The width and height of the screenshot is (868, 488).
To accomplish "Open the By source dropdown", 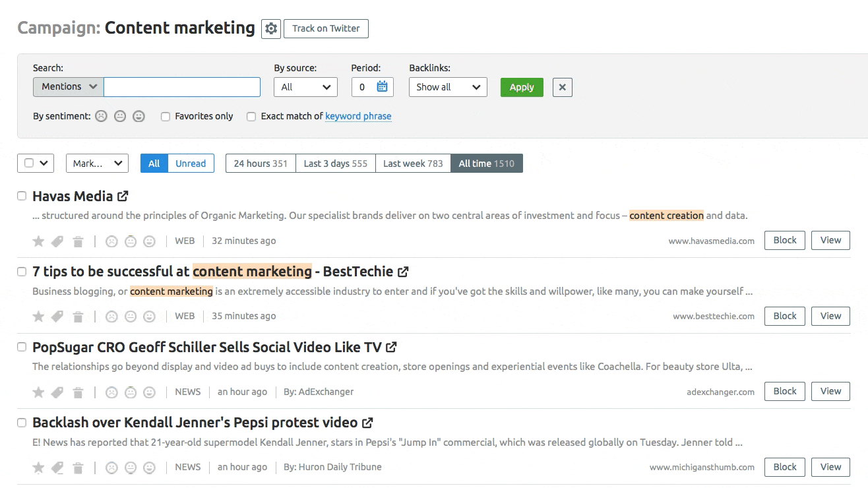I will (305, 87).
